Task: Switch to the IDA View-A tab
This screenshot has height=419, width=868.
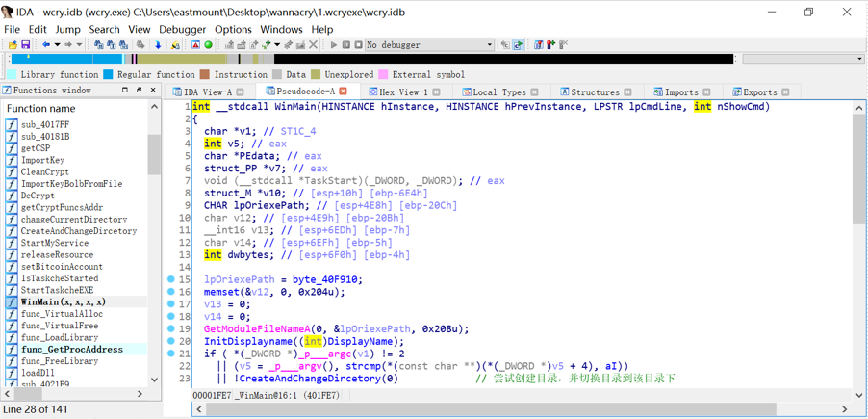Action: click(207, 92)
